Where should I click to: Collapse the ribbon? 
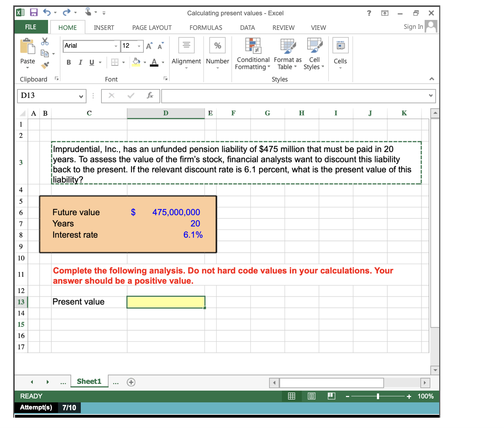432,79
